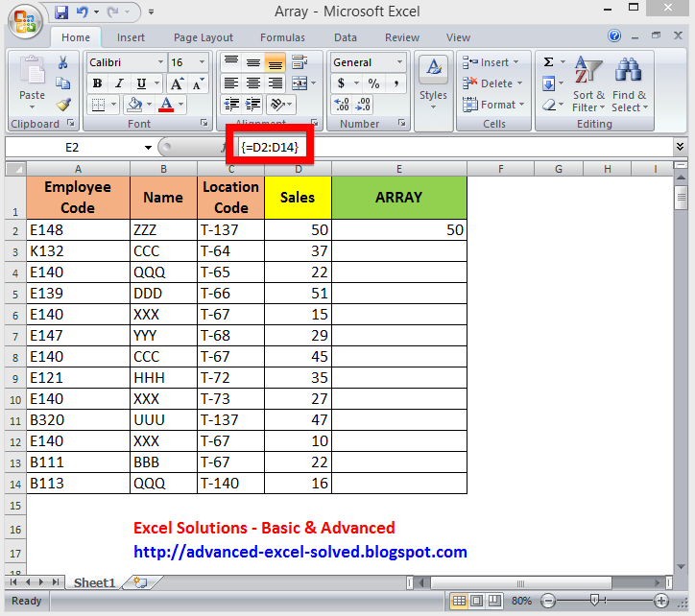Open the Styles gallery
695x616 pixels.
click(434, 83)
